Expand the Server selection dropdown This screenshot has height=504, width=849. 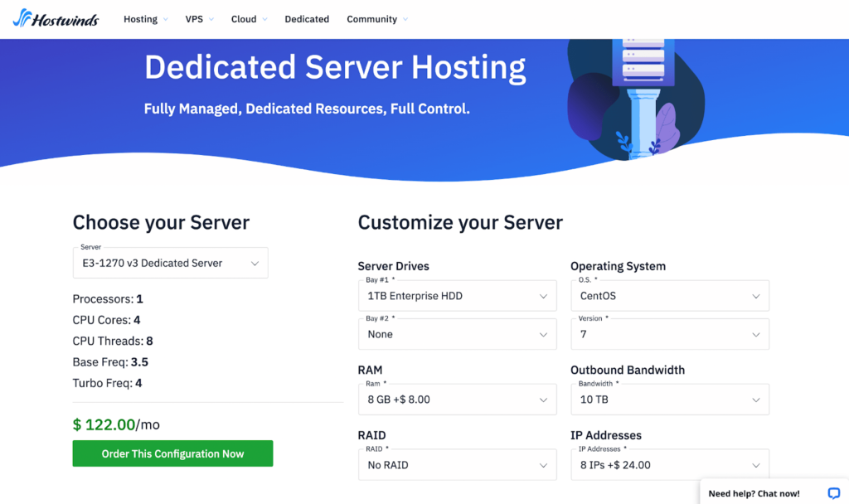click(x=171, y=263)
